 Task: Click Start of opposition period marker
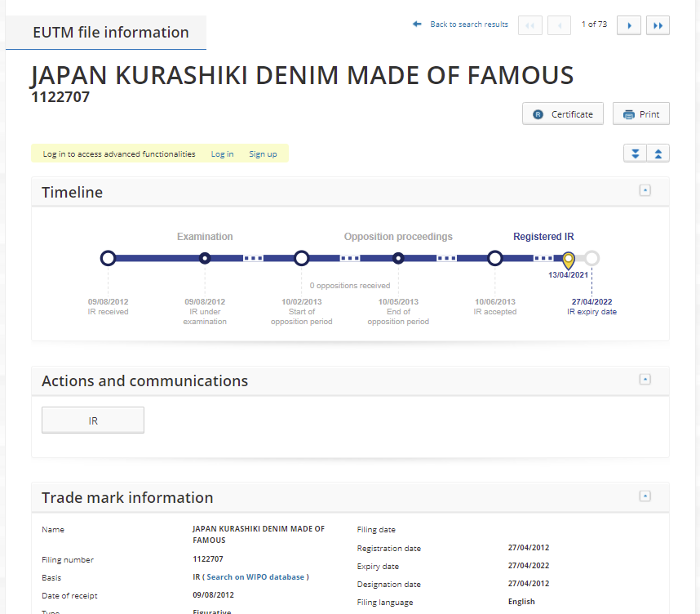(x=302, y=258)
